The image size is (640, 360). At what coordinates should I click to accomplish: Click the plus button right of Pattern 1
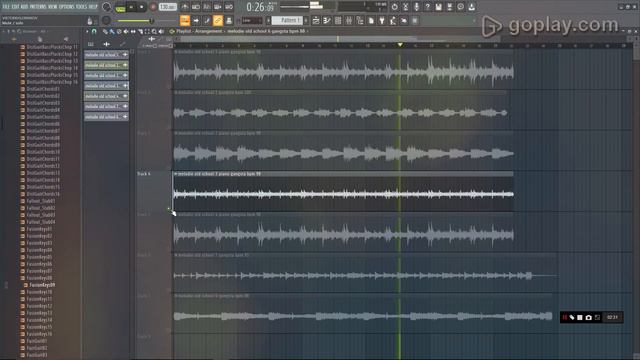point(306,20)
